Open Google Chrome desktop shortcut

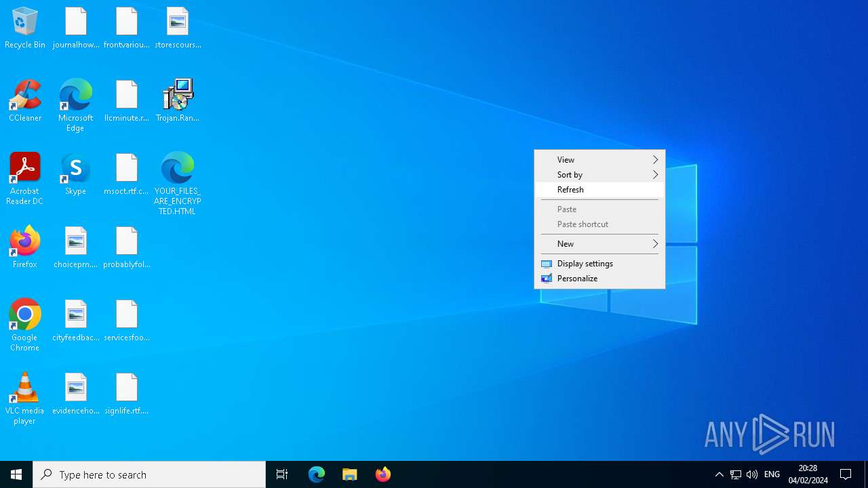click(25, 325)
